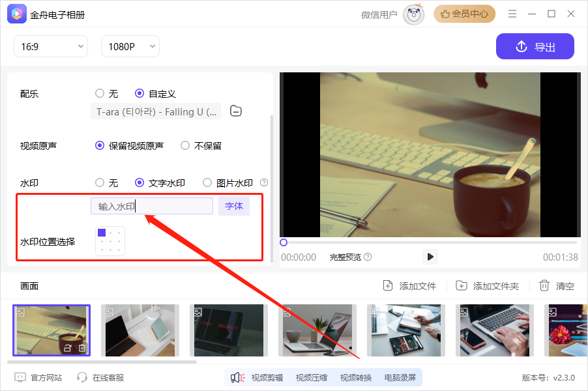Open the 电脑录屏 screen recorder link
The image size is (588, 391).
[400, 377]
